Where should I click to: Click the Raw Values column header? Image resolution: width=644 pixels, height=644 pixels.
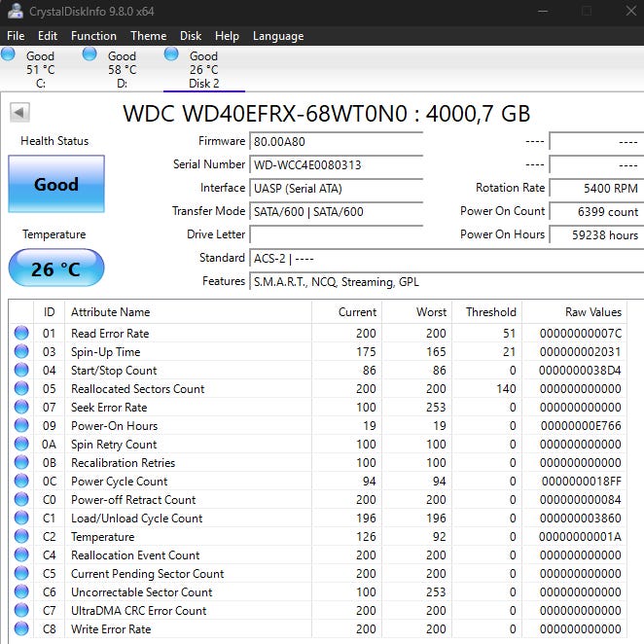(592, 312)
